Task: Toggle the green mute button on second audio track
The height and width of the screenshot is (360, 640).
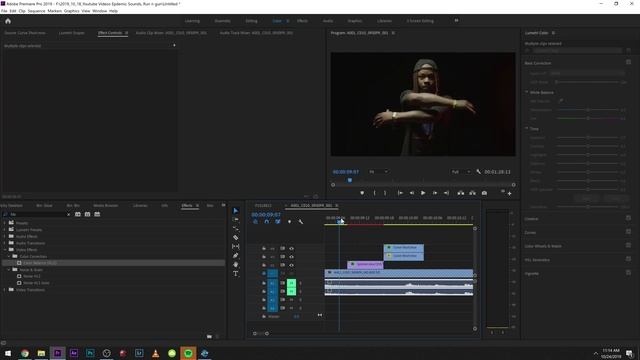Action: click(x=291, y=291)
